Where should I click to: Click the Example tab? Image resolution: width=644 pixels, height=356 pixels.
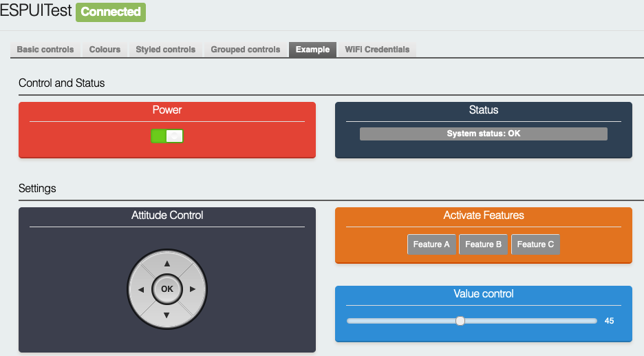(312, 50)
